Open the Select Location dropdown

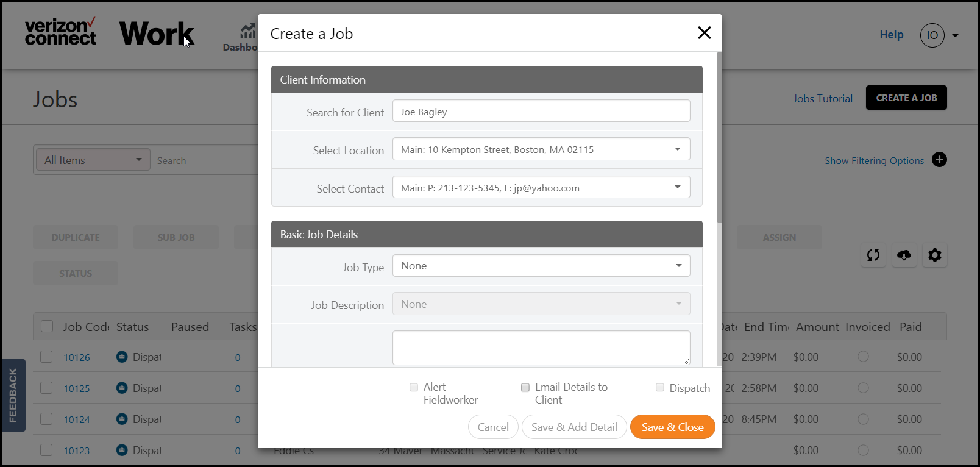pos(541,149)
